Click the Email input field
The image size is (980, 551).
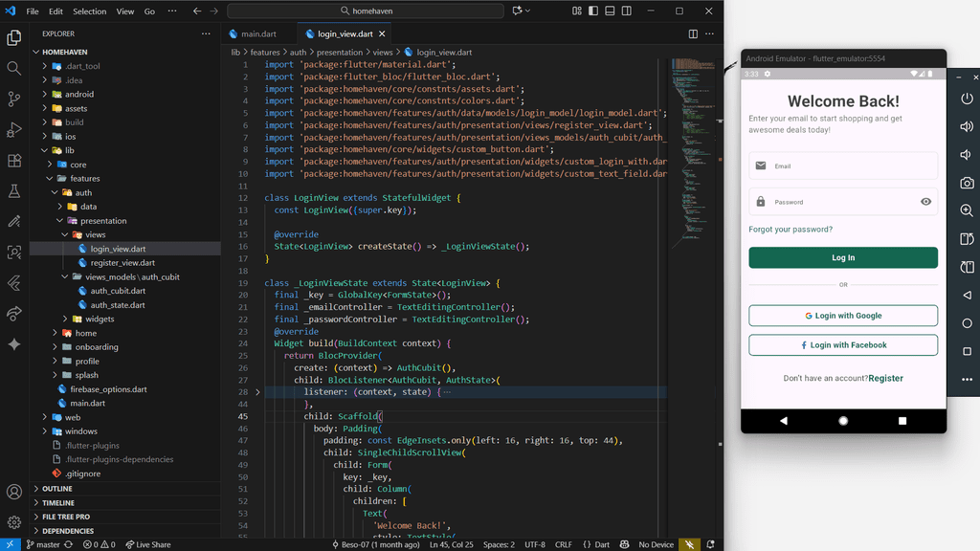click(843, 165)
